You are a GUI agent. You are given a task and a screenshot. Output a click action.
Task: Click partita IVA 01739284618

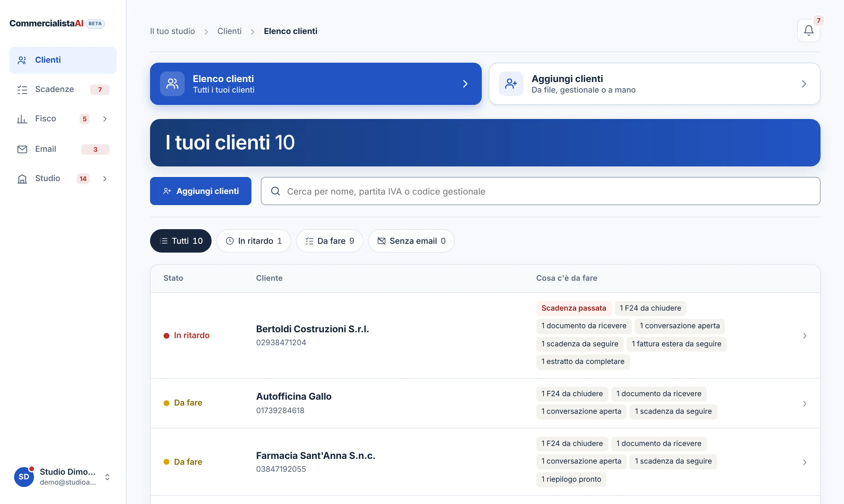click(280, 410)
